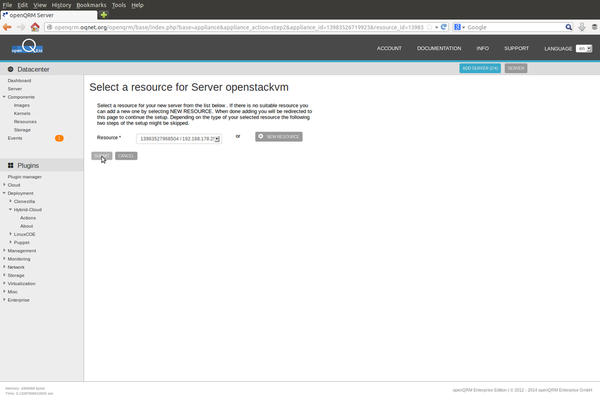Go to Dashboard in sidebar

pyautogui.click(x=19, y=80)
